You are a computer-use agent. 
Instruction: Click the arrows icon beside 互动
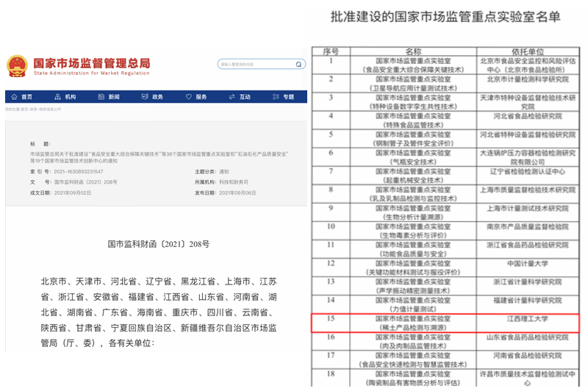click(232, 97)
